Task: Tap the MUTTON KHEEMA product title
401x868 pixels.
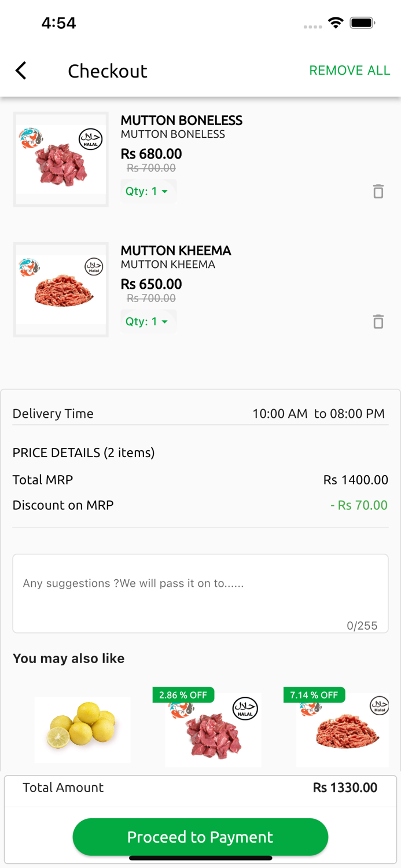Action: (x=175, y=251)
